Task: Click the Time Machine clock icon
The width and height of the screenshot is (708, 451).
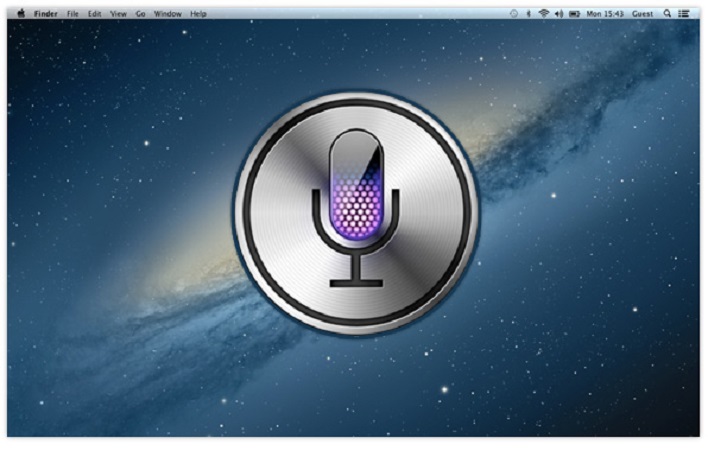Action: (514, 14)
